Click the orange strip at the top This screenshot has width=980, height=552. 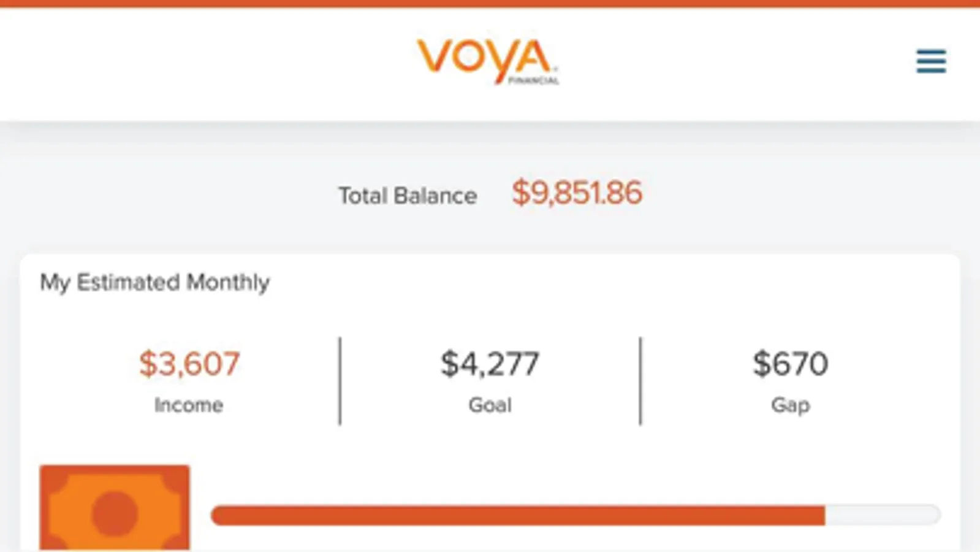[490, 3]
